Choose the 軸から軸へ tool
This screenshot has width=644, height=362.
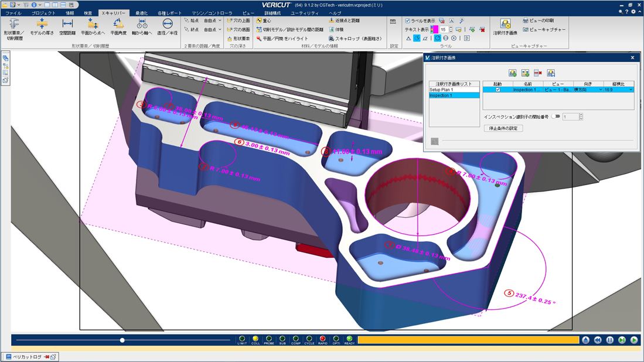(142, 27)
